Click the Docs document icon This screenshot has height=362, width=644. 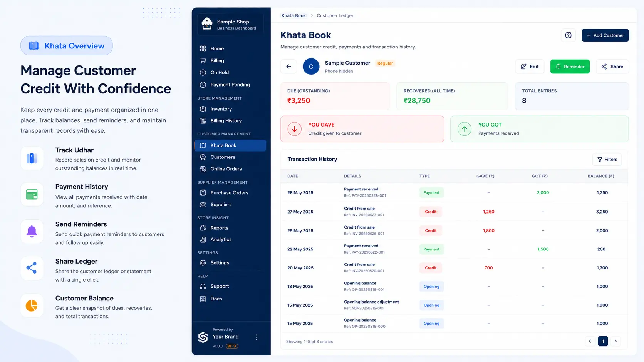coord(203,299)
